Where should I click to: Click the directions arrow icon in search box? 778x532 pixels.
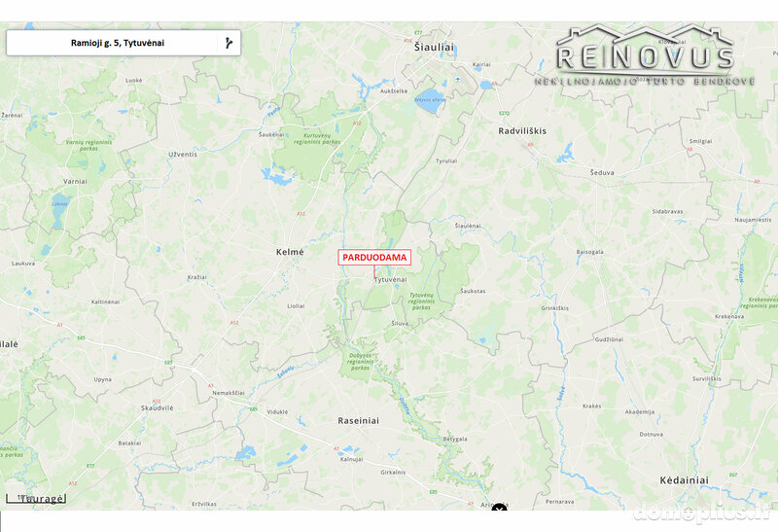[x=229, y=43]
